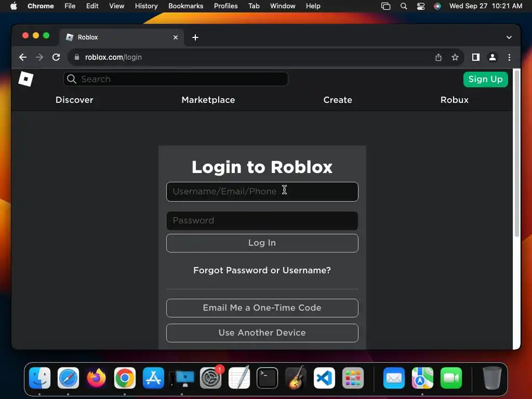Toggle Chrome side panel icon
This screenshot has width=532, height=399.
tap(476, 57)
